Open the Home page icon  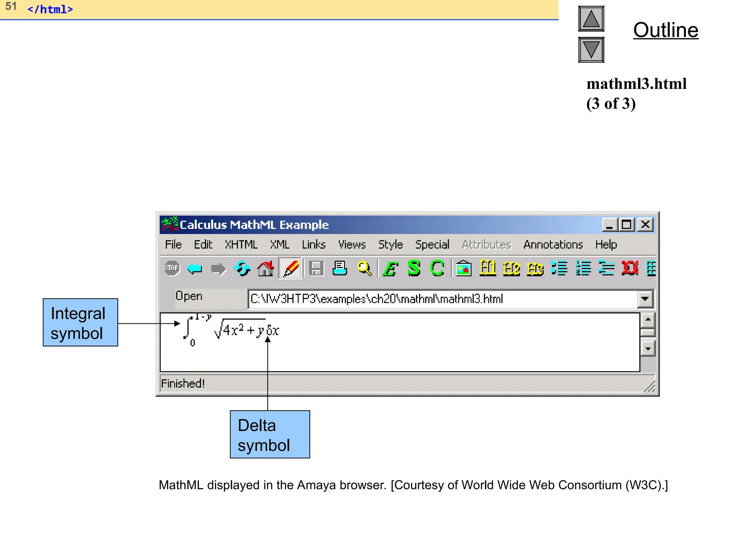coord(266,269)
